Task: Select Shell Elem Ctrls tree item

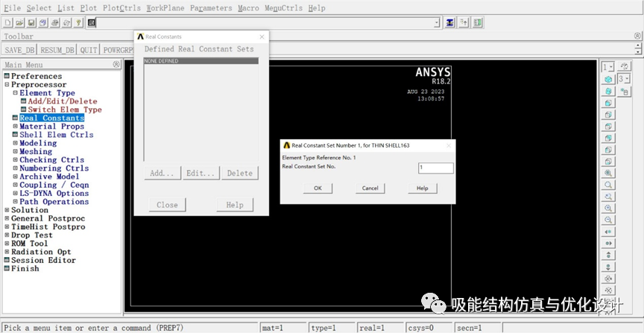Action: [57, 135]
